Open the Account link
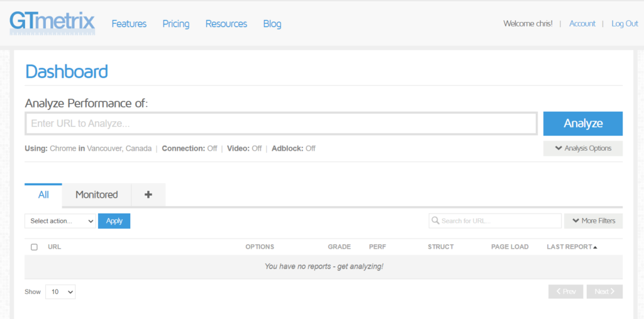 coord(582,24)
